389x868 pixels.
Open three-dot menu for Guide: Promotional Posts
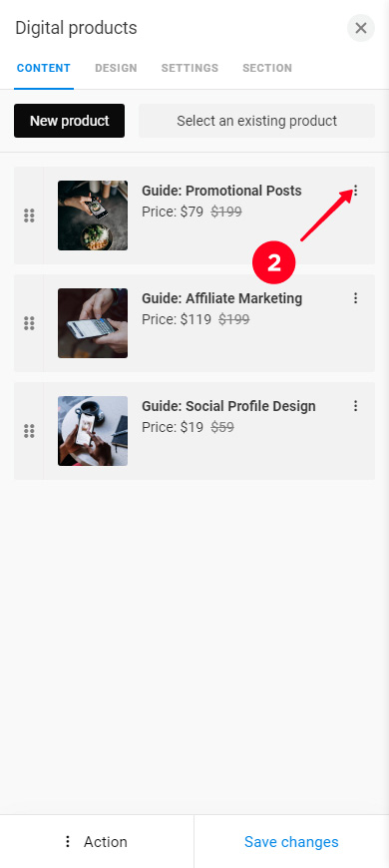pos(356,191)
